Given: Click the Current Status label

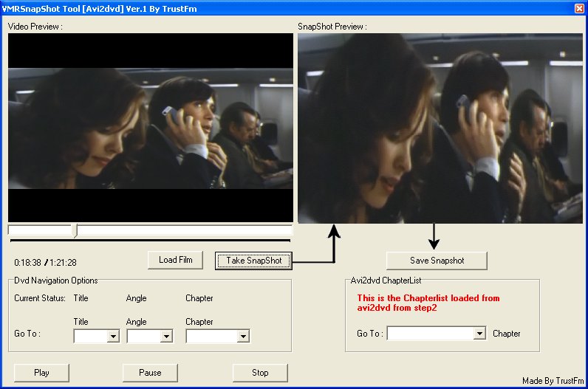Looking at the screenshot, I should tap(40, 298).
